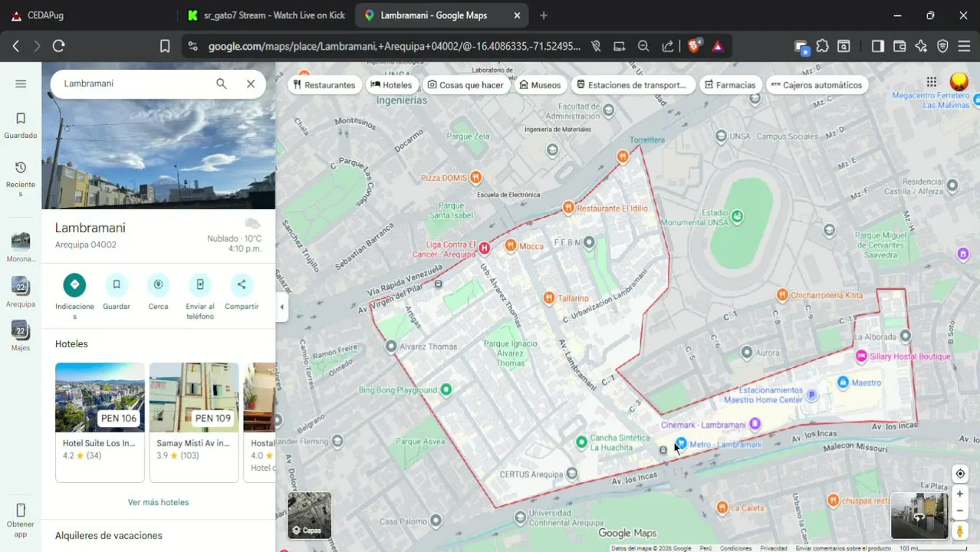Click the Street View pegman icon
Screen dimensions: 980x552
(960, 531)
